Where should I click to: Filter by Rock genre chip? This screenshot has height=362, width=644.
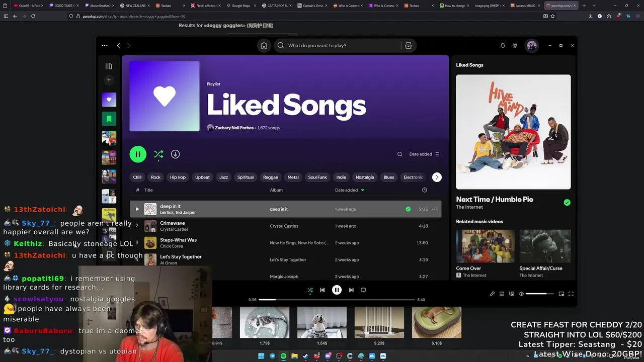[155, 177]
